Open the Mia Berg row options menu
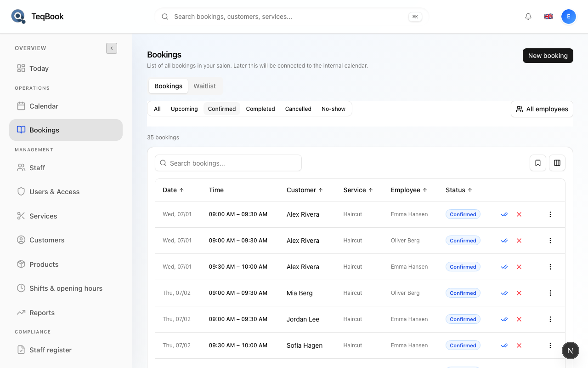This screenshot has height=368, width=588. pos(550,293)
